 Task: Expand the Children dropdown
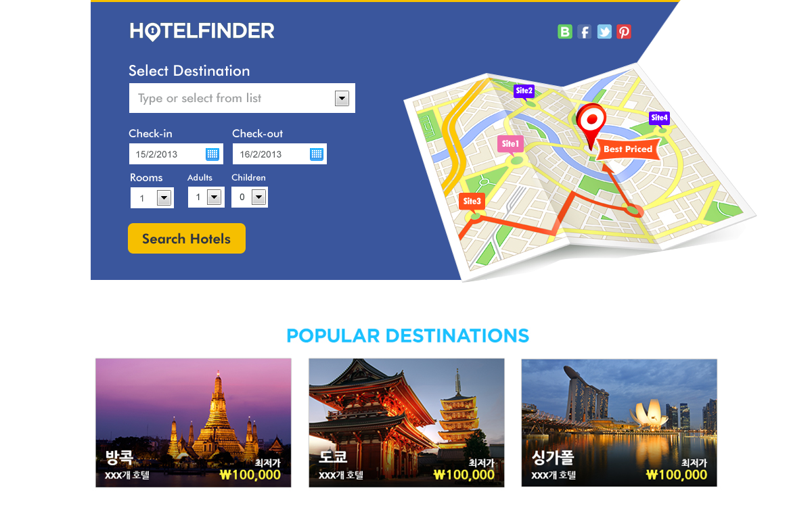coord(258,197)
